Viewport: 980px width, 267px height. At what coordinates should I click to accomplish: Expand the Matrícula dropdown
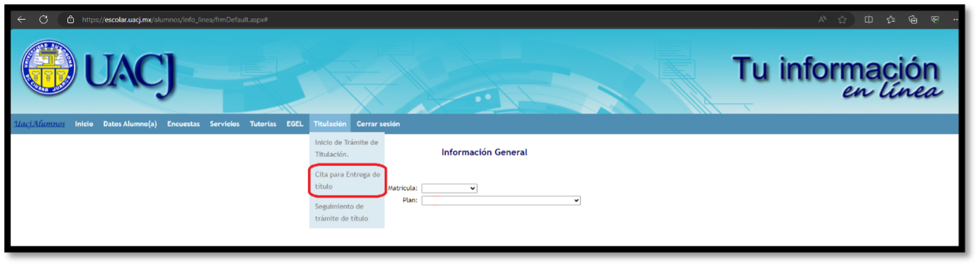[449, 188]
